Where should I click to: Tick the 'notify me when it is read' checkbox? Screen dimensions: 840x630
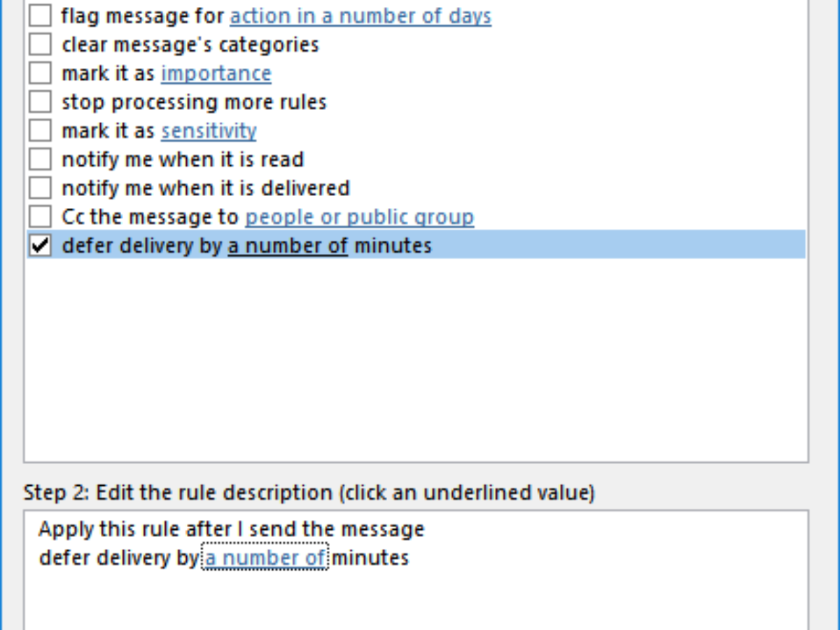point(40,159)
